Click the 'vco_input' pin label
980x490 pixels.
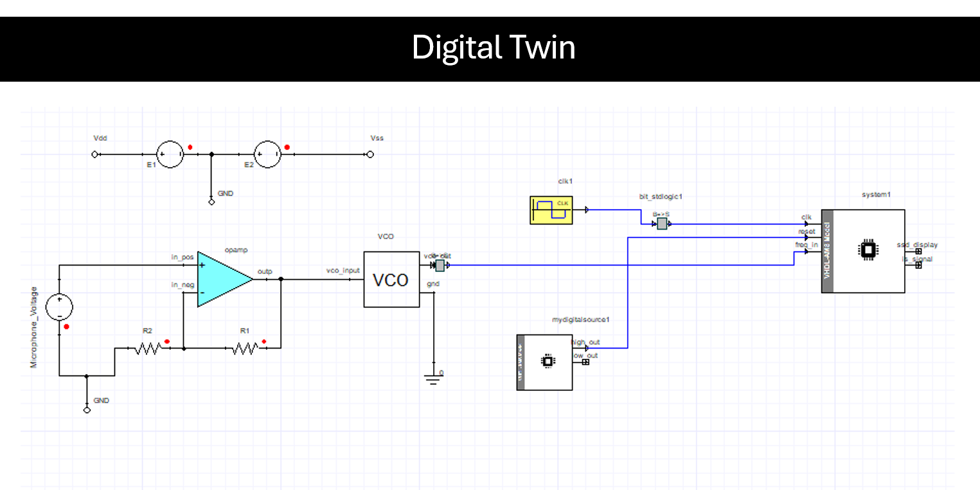[343, 271]
